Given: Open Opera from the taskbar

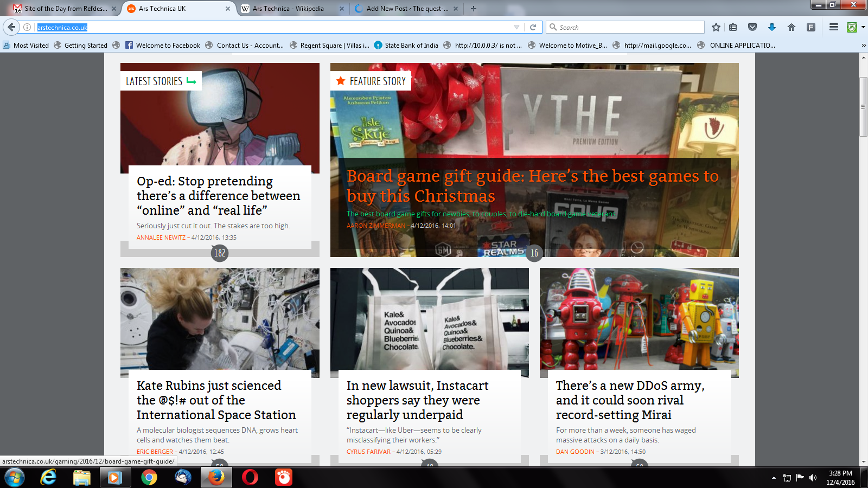Looking at the screenshot, I should pyautogui.click(x=250, y=477).
